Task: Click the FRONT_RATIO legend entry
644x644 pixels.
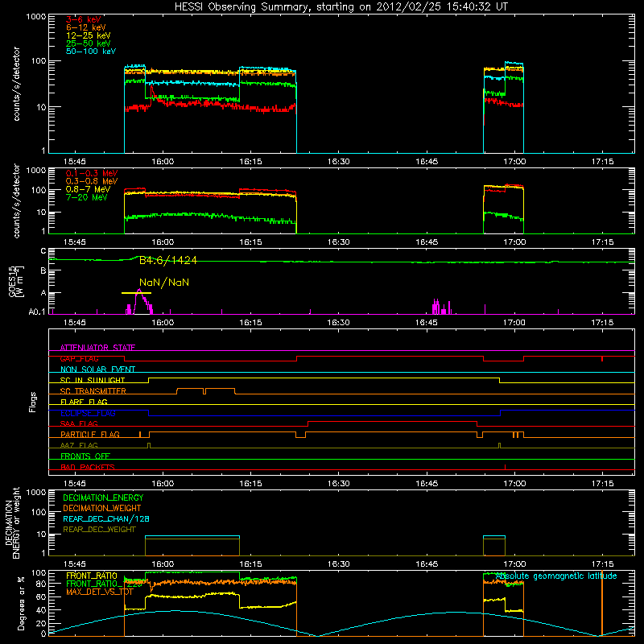Action: 92,576
